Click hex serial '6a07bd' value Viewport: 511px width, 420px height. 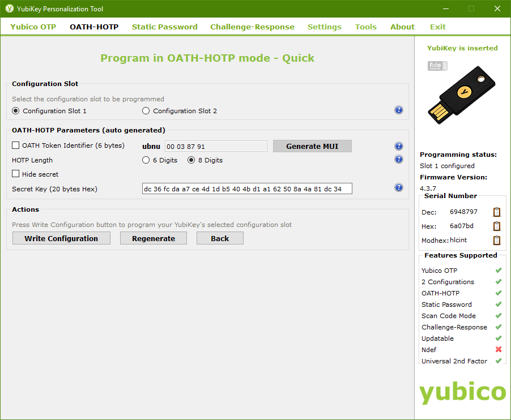pyautogui.click(x=462, y=226)
